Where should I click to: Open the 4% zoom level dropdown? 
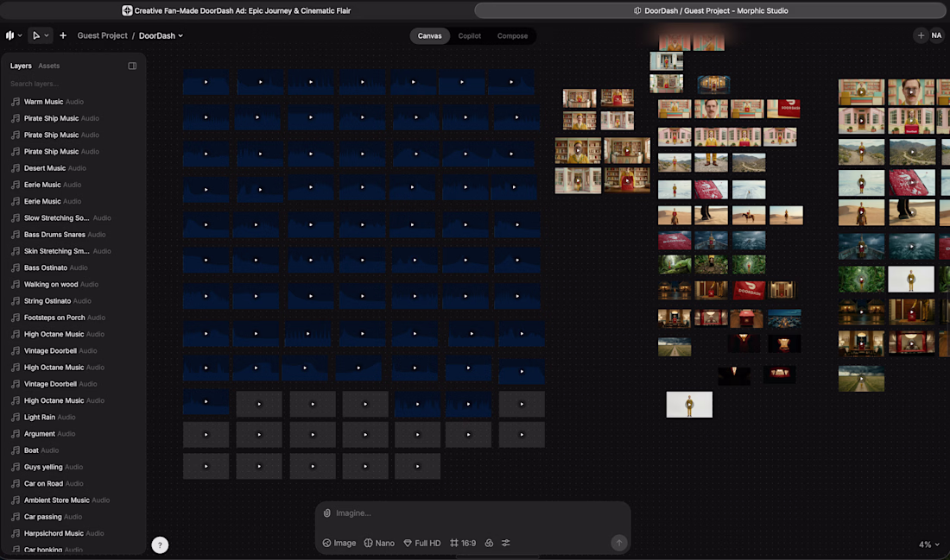pyautogui.click(x=928, y=544)
